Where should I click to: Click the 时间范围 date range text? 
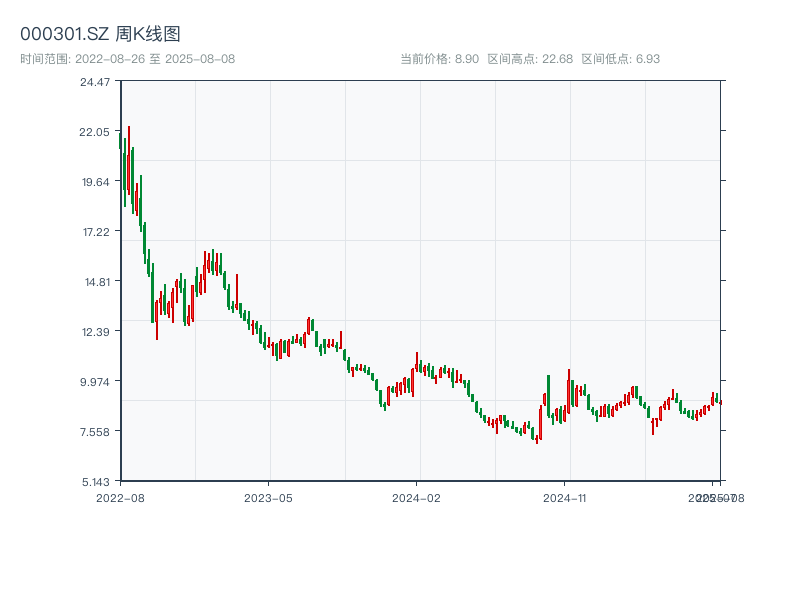coord(128,59)
